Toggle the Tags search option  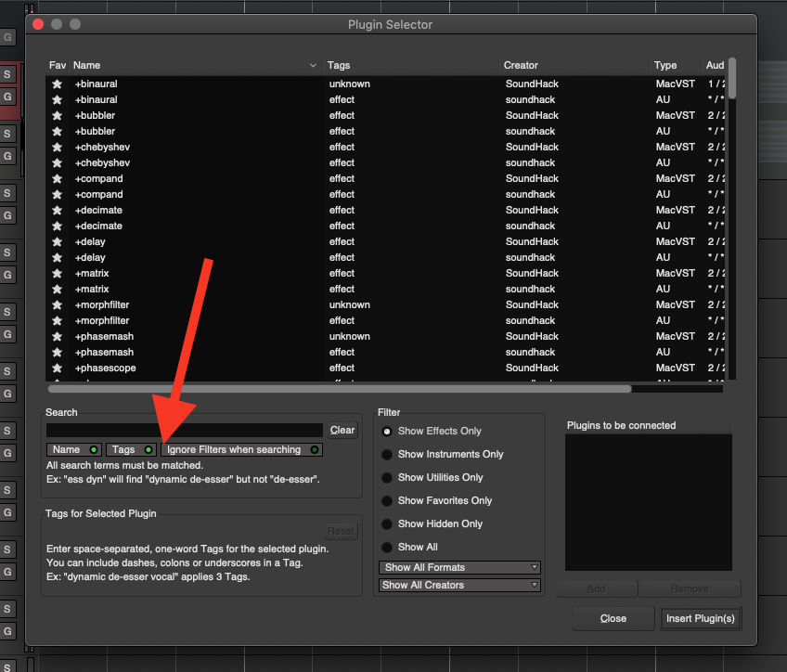[132, 449]
